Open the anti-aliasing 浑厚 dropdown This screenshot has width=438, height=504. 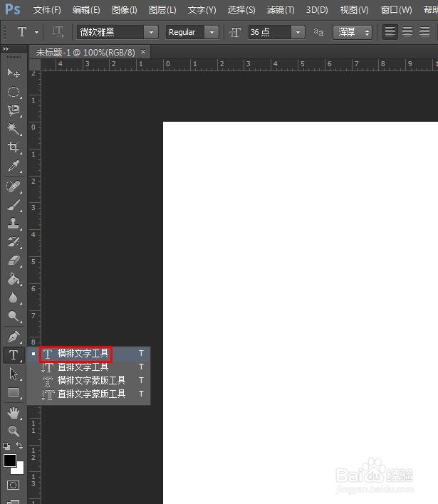(352, 32)
